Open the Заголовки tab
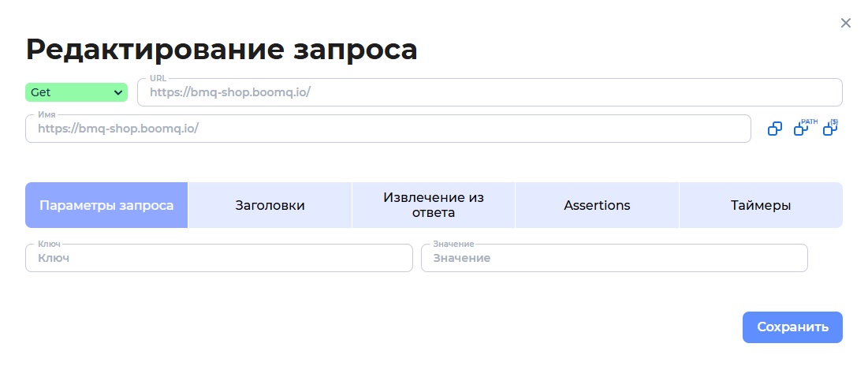Viewport: 868px width, 366px height. [x=270, y=205]
